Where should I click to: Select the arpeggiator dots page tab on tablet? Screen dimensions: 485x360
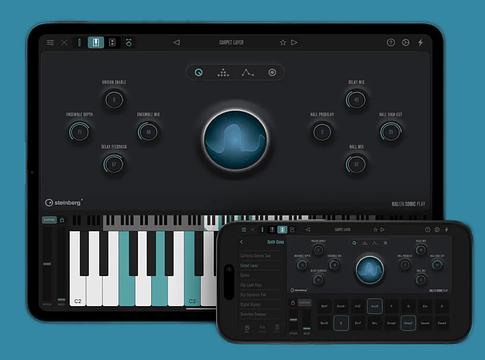point(223,73)
